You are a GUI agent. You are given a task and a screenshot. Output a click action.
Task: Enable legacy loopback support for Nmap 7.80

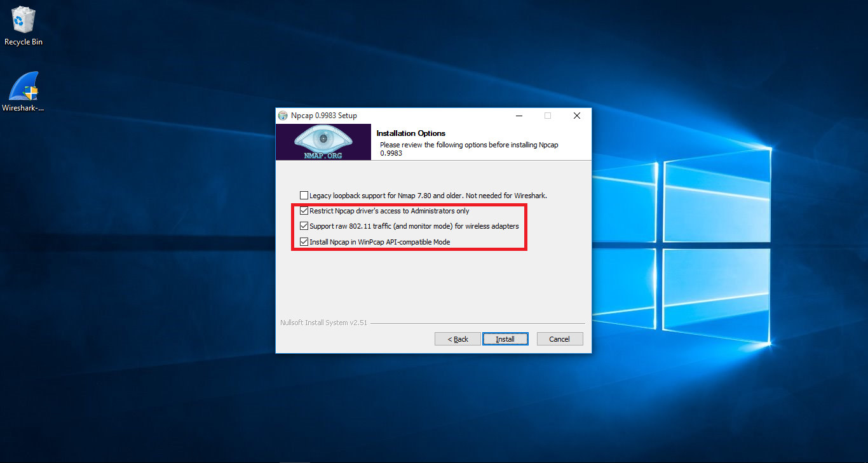[304, 196]
